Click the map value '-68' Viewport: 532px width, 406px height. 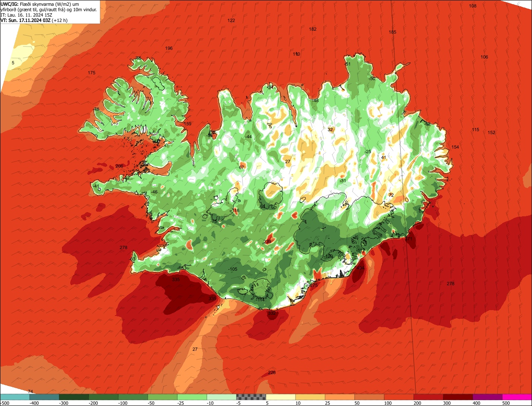point(180,268)
